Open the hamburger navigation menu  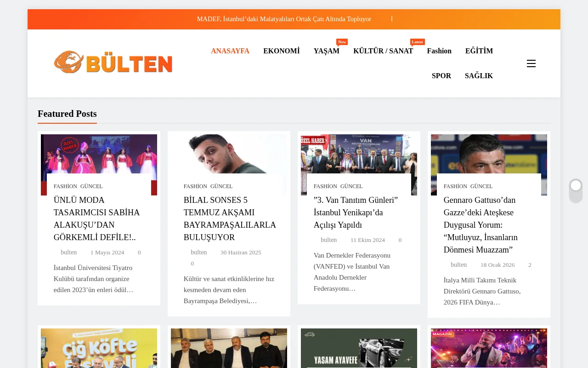(x=531, y=63)
